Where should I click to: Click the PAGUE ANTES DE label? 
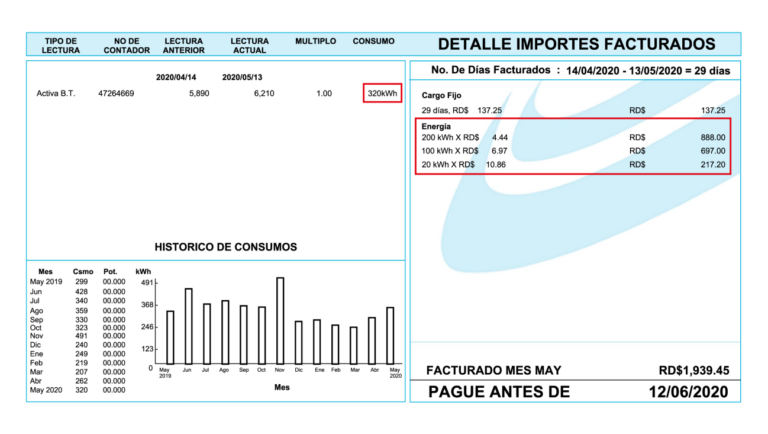[498, 391]
